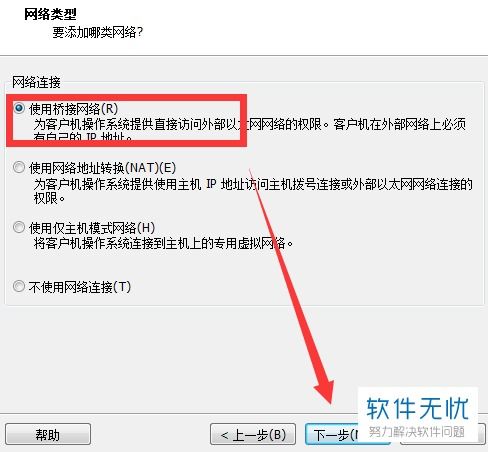Click the NAT description about 主机 IP 地址
Image resolution: width=488 pixels, height=452 pixels.
click(x=253, y=191)
